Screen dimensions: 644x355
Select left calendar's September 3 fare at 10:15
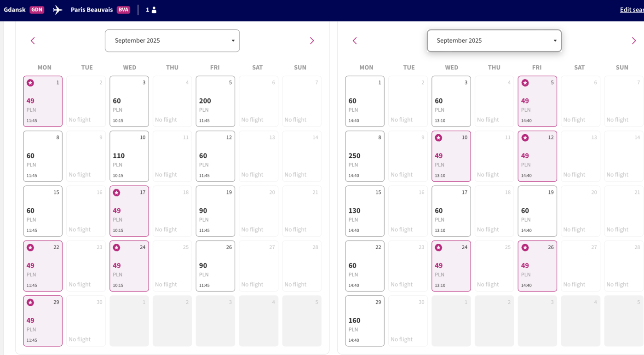click(x=129, y=101)
